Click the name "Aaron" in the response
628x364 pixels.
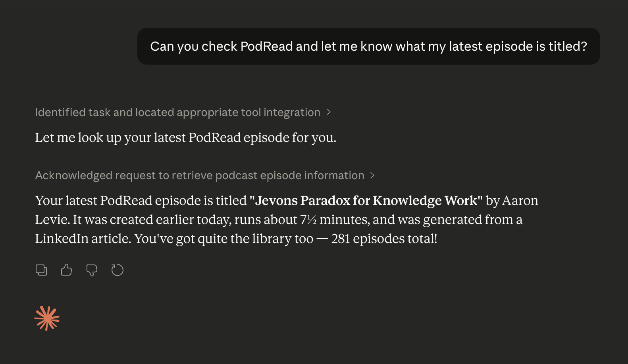tap(520, 201)
